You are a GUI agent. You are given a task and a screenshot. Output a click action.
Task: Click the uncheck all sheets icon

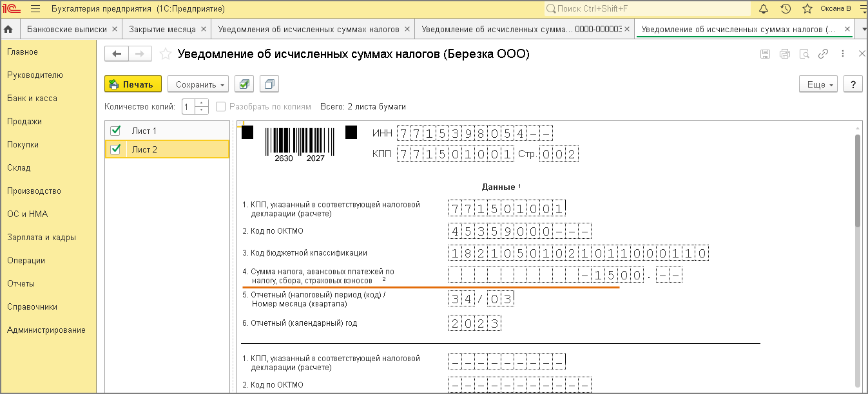(x=269, y=84)
